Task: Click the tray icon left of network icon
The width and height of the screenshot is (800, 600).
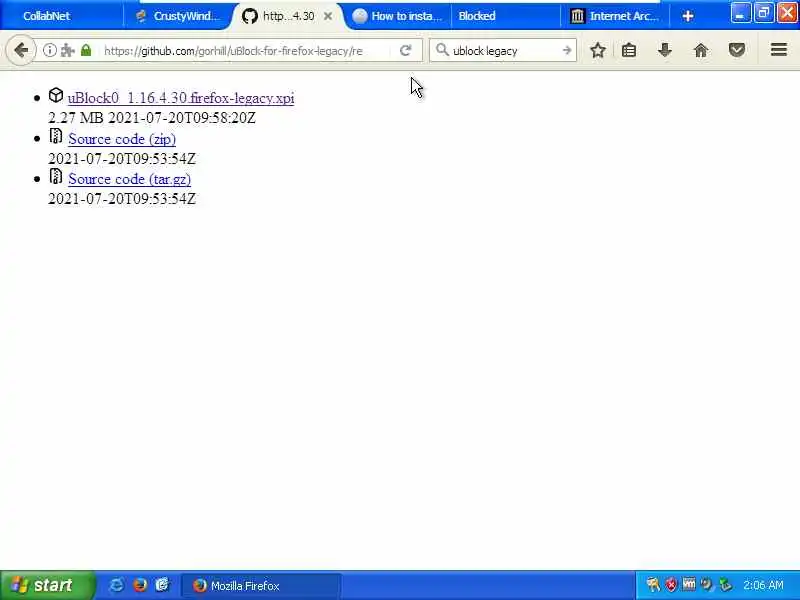Action: coord(707,584)
